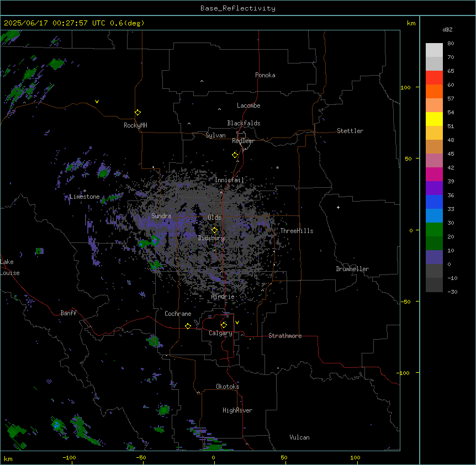Image resolution: width=476 pixels, height=465 pixels.
Task: Click the yellow diamond marker near RockyMH
Action: 137,112
